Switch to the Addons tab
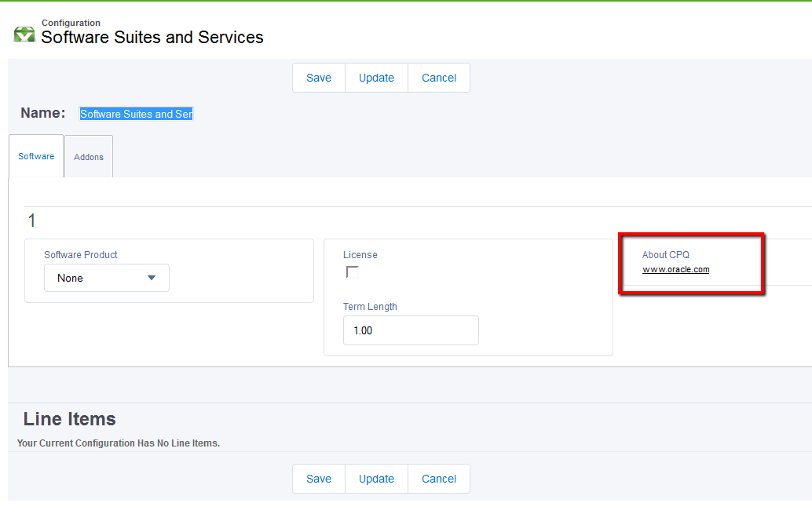The width and height of the screenshot is (812, 514). point(89,157)
